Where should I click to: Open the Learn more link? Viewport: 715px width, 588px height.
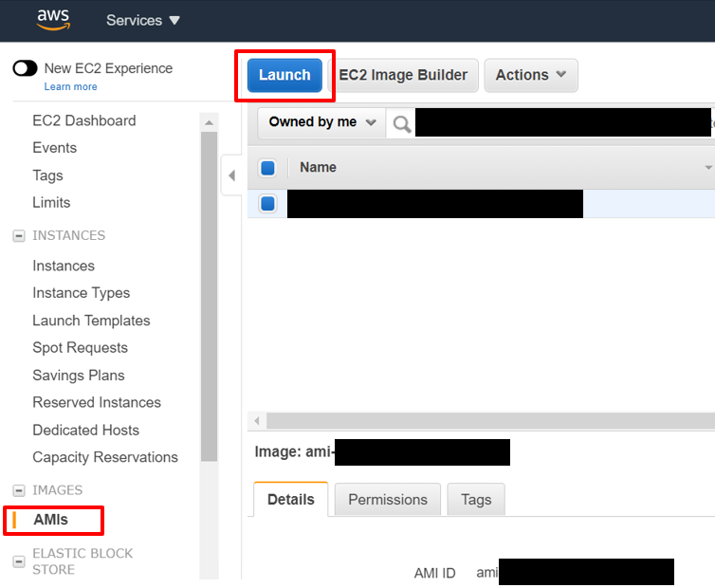coord(71,86)
